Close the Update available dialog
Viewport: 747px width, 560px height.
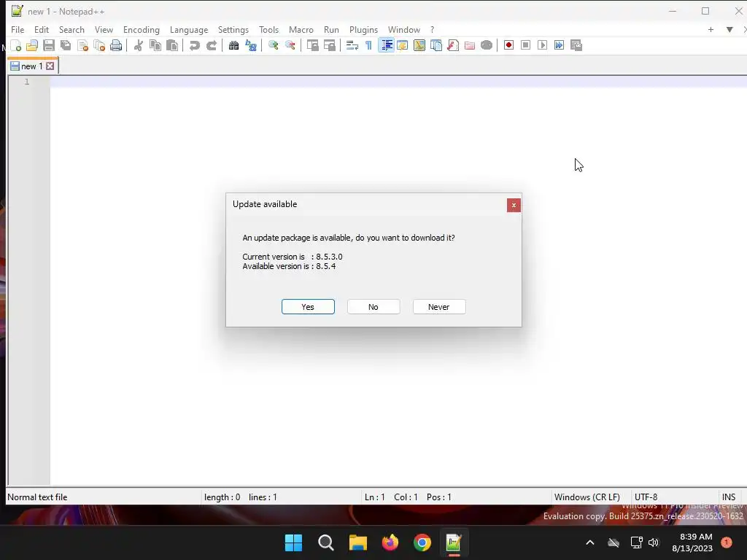click(x=514, y=205)
